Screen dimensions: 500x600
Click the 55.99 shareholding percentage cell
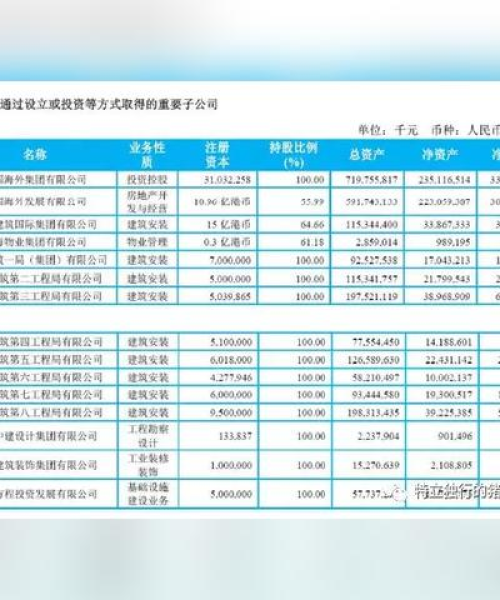pos(312,202)
